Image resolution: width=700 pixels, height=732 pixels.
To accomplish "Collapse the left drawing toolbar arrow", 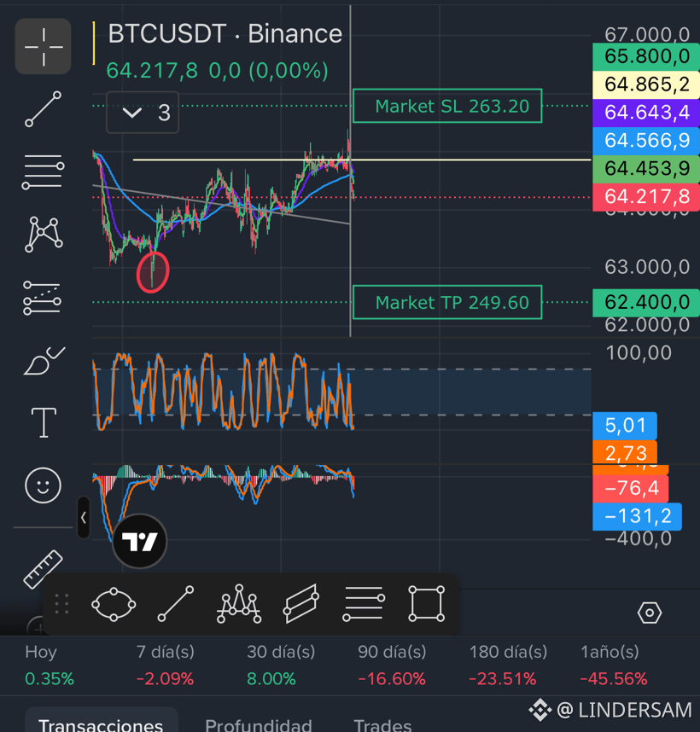I will click(83, 517).
